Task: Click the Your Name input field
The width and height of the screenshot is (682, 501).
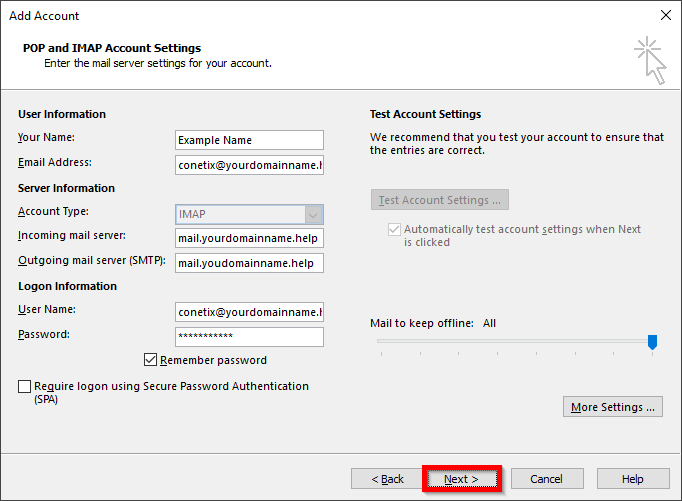Action: pos(249,140)
